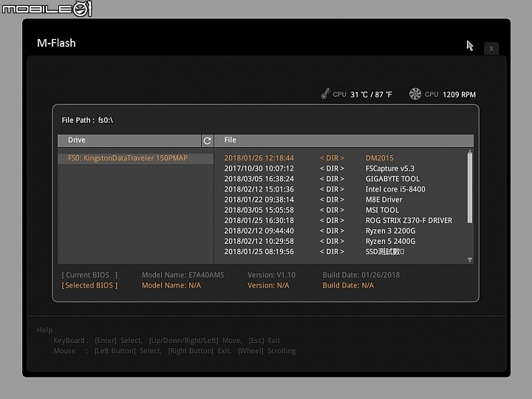Click the [Current BIOS] label
The image size is (532, 399).
(89, 275)
